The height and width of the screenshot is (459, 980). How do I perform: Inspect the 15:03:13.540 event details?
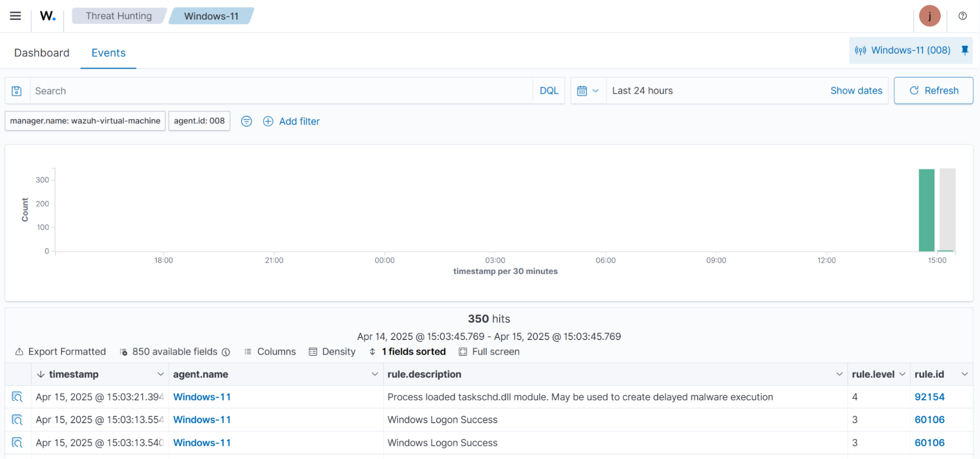point(17,443)
